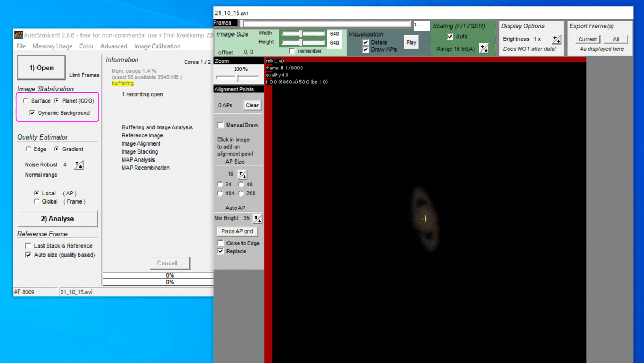Click the Width value field
Image resolution: width=644 pixels, height=363 pixels.
pos(334,34)
